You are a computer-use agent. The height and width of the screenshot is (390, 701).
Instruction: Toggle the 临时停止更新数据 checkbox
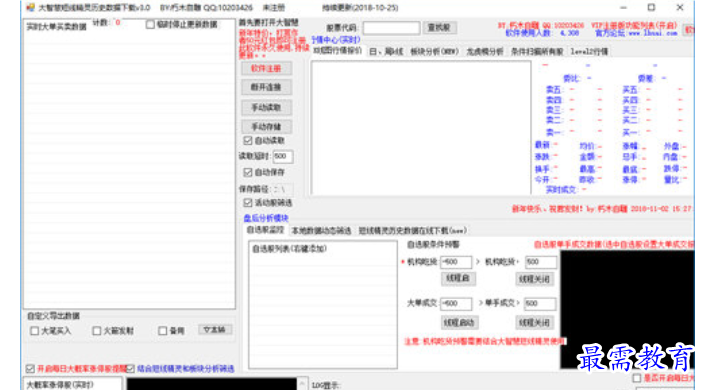[150, 25]
